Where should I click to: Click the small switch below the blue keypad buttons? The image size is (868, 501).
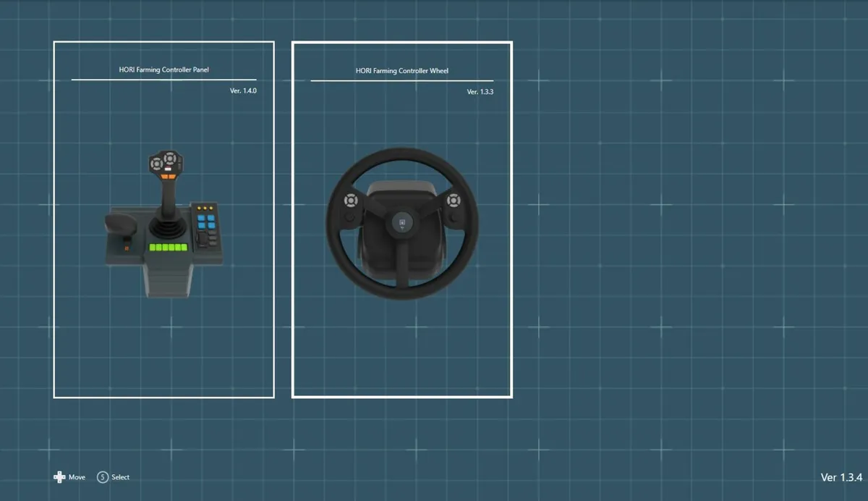click(202, 238)
